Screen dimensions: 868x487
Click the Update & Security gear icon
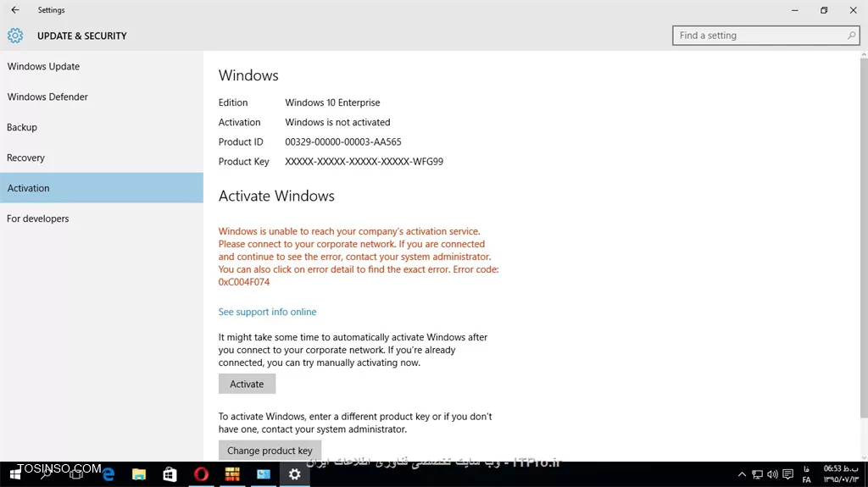click(15, 36)
